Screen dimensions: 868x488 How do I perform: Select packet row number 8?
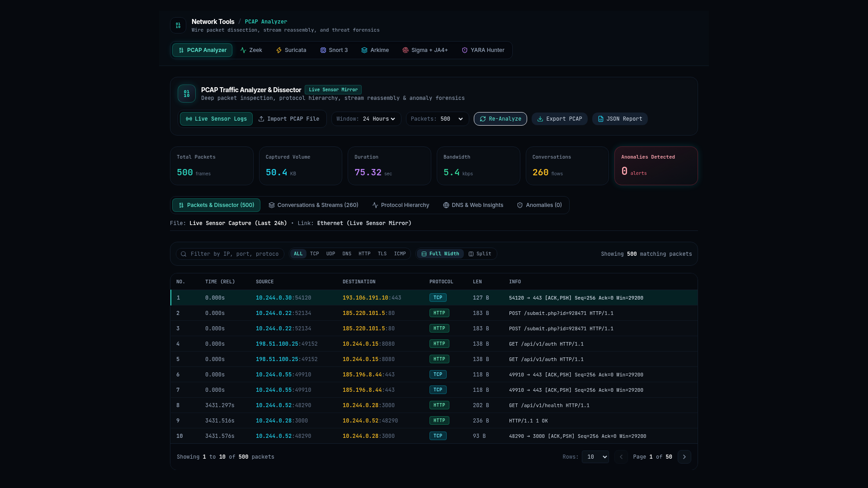coord(434,405)
